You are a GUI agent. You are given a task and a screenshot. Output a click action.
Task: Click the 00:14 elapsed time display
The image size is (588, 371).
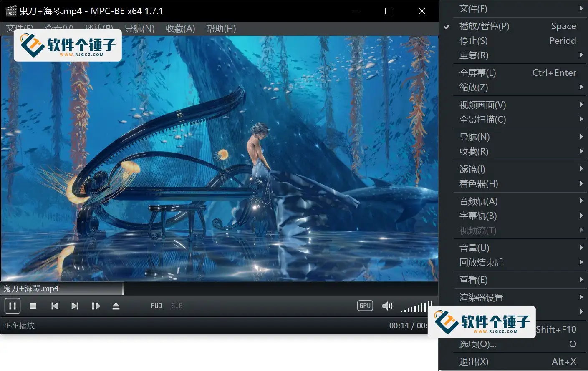coord(399,326)
